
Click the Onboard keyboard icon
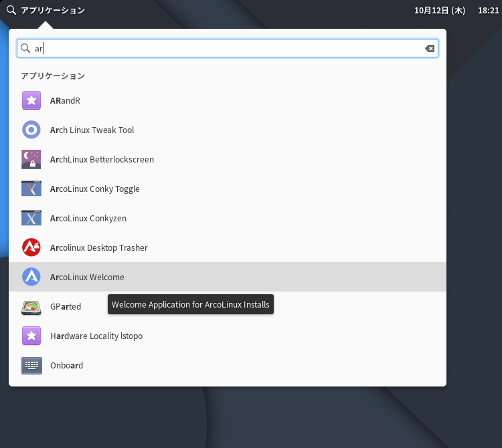(31, 366)
